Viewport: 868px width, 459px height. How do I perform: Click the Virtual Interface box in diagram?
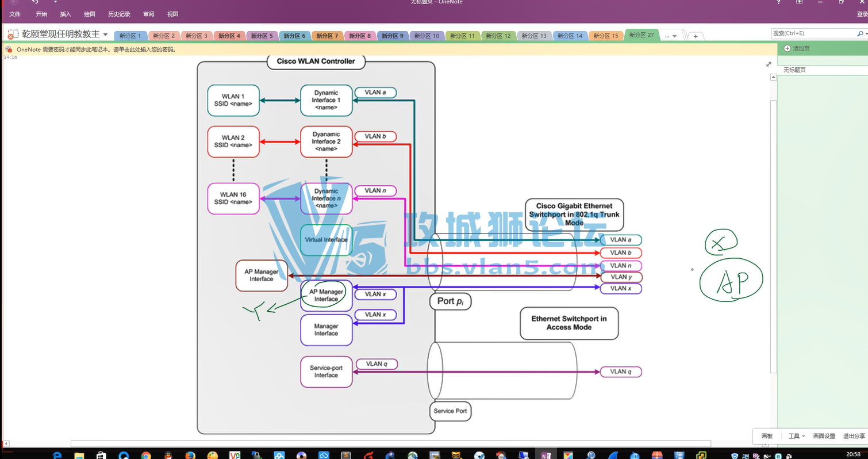pos(326,240)
